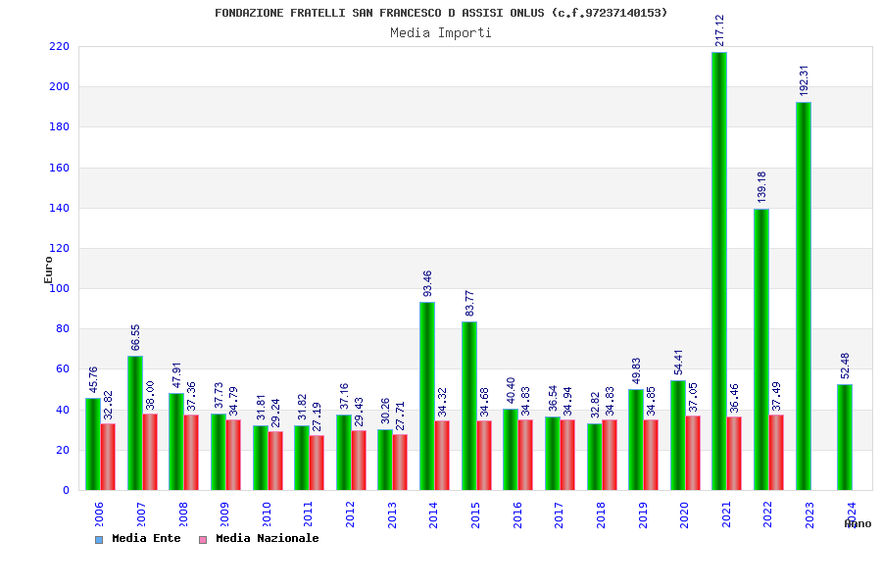Click the chart title with FONDAZIONE FRATELLI
This screenshot has height=588, width=882.
(441, 13)
